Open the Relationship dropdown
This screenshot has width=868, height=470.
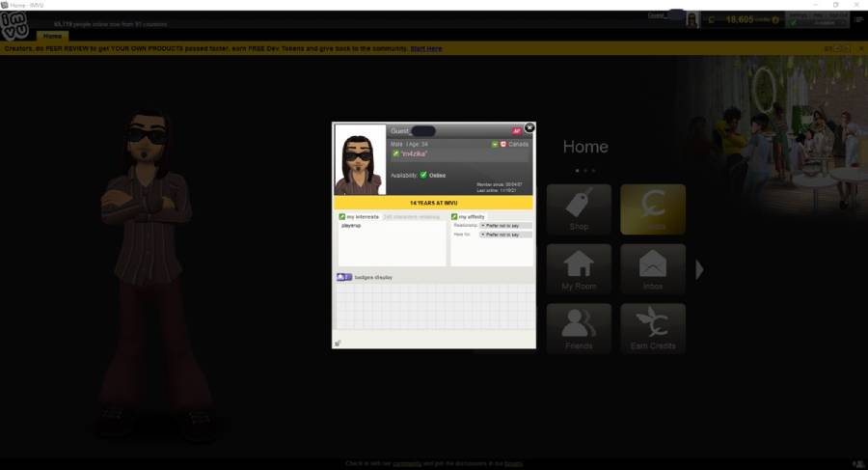click(x=505, y=226)
